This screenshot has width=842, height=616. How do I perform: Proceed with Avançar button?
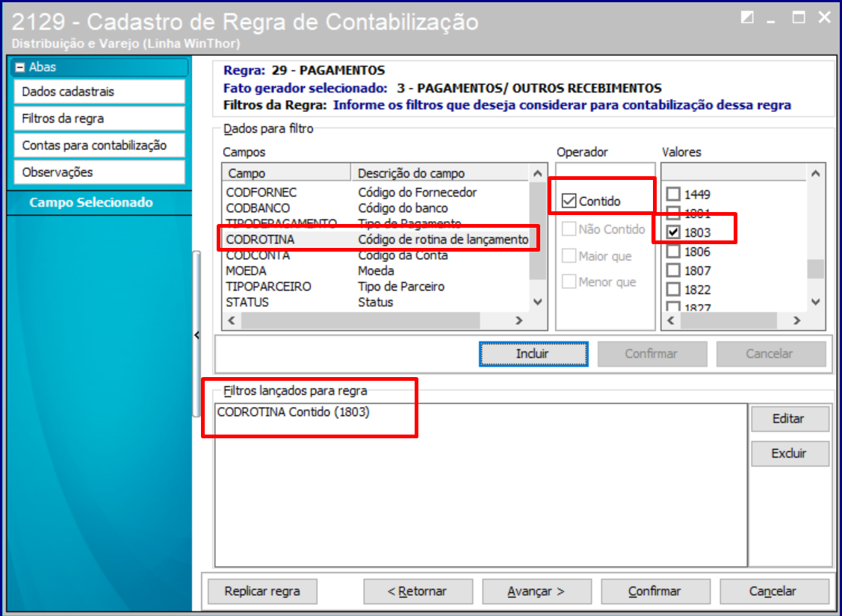[x=536, y=591]
